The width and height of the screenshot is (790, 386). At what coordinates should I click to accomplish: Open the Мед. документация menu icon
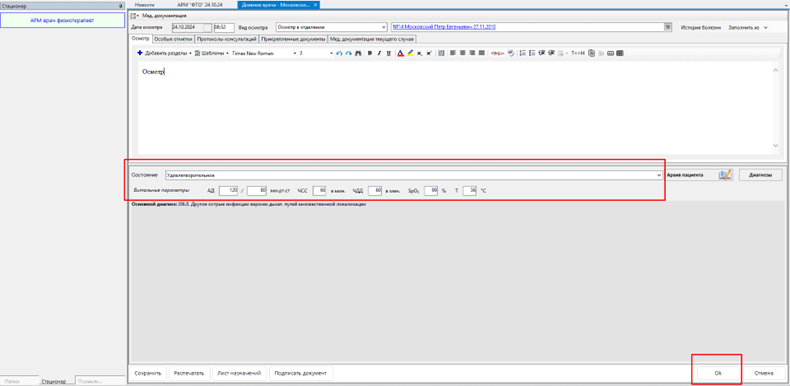pos(134,16)
